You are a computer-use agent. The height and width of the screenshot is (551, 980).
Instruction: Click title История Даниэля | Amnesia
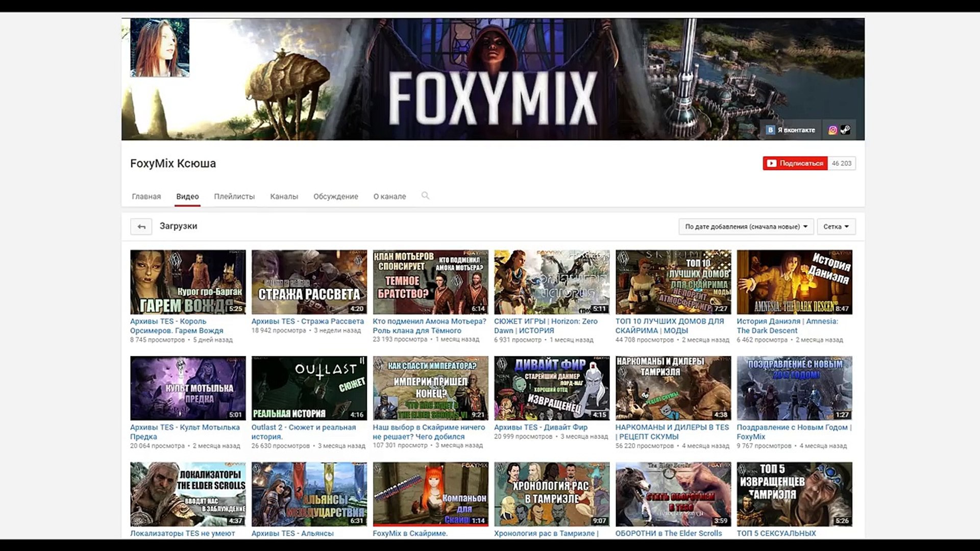tap(788, 326)
